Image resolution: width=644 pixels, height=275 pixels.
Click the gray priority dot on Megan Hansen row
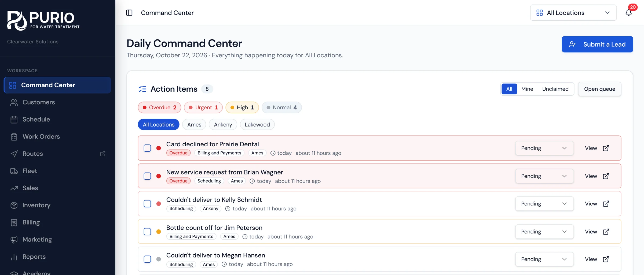coord(159,259)
